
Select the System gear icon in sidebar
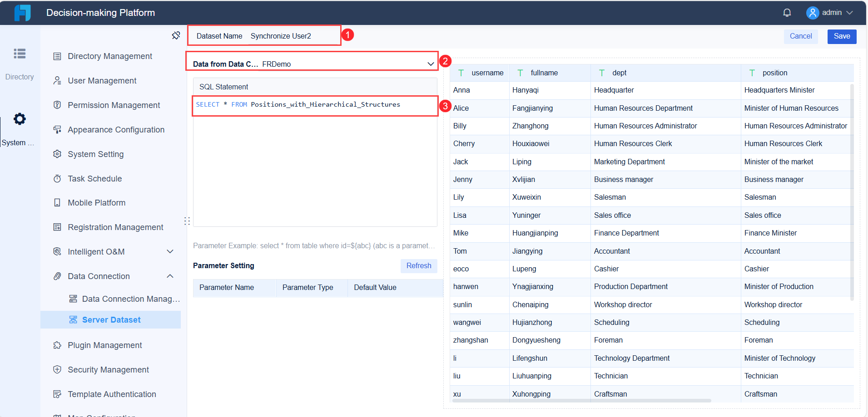(x=20, y=119)
